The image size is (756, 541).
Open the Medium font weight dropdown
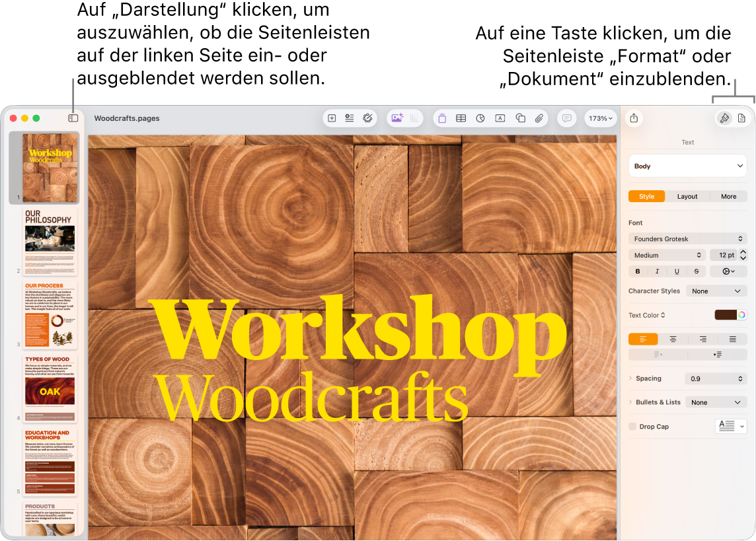coord(667,256)
